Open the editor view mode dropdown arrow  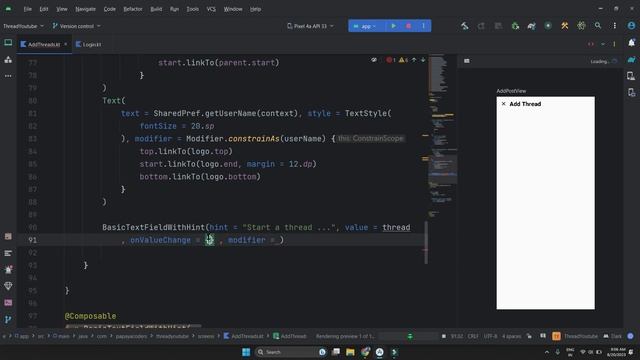603,44
